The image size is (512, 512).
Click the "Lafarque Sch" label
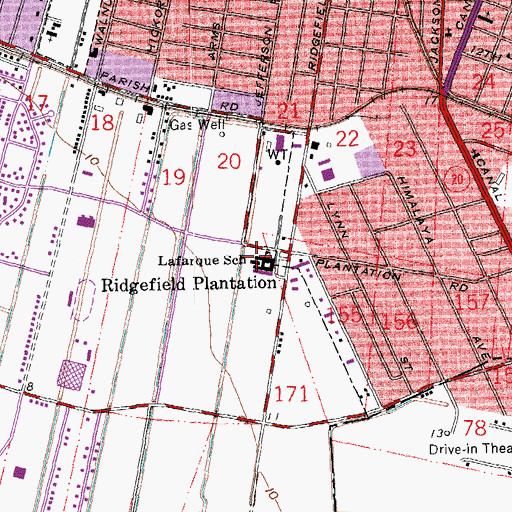click(x=202, y=260)
